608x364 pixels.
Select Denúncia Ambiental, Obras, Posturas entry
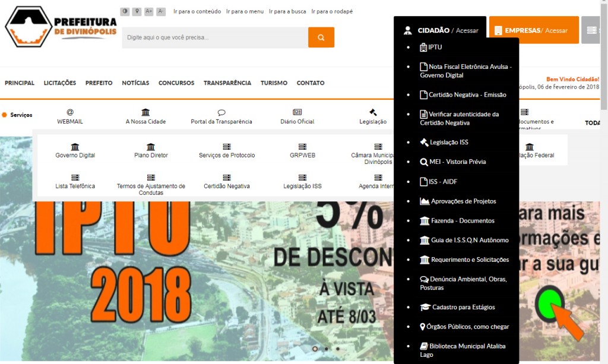(x=463, y=283)
